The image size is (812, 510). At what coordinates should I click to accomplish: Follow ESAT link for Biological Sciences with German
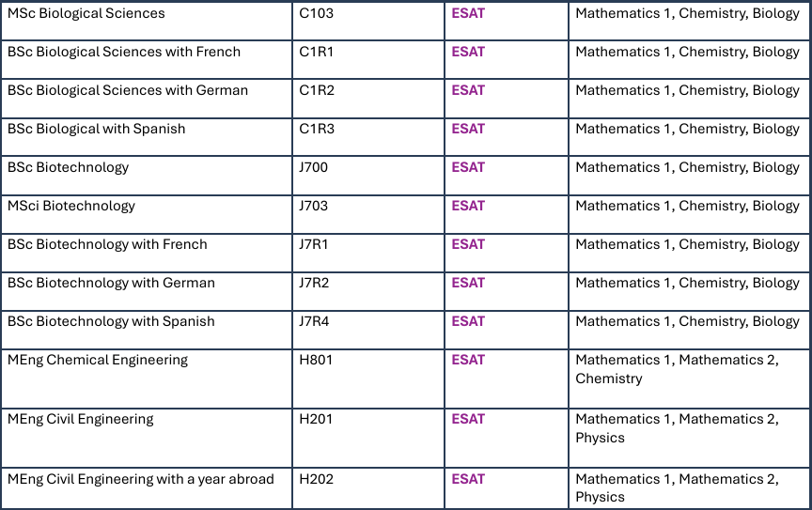(468, 90)
